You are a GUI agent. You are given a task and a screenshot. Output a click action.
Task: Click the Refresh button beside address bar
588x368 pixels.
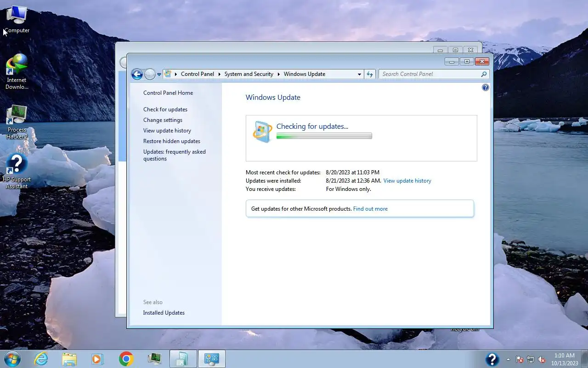(370, 74)
